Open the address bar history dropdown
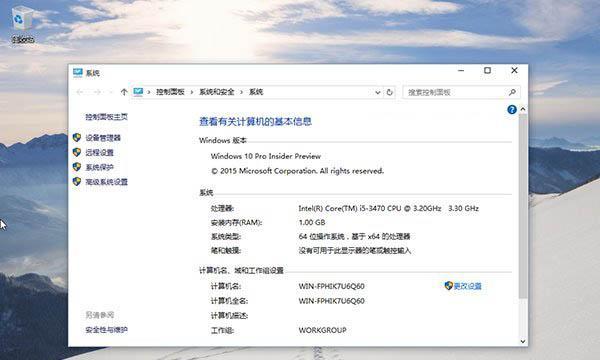 (377, 92)
